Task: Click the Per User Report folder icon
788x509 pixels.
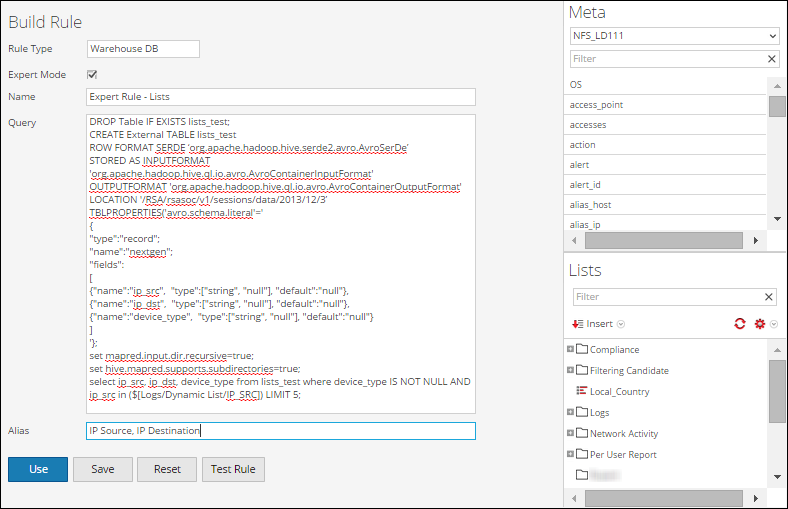Action: pos(581,454)
